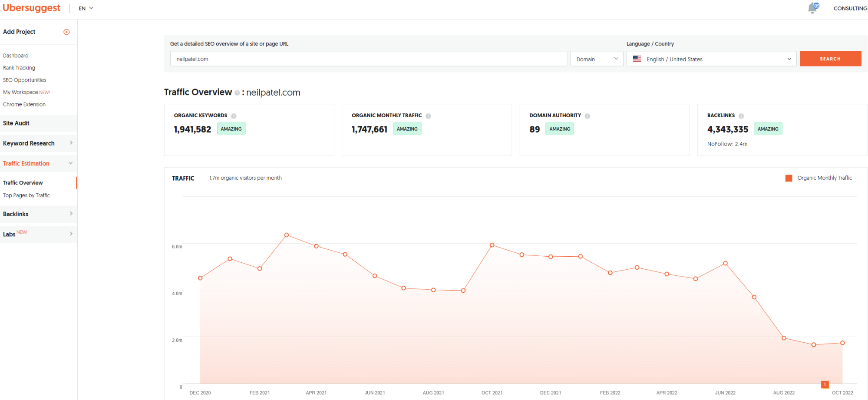The width and height of the screenshot is (868, 400).
Task: Click the US flag in the country selector
Action: [x=637, y=59]
